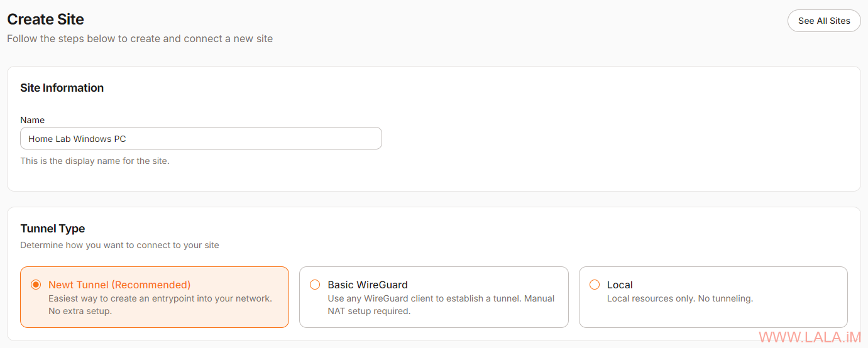
Task: Click the 'Home Lab Windows PC' entered text
Action: coord(77,139)
